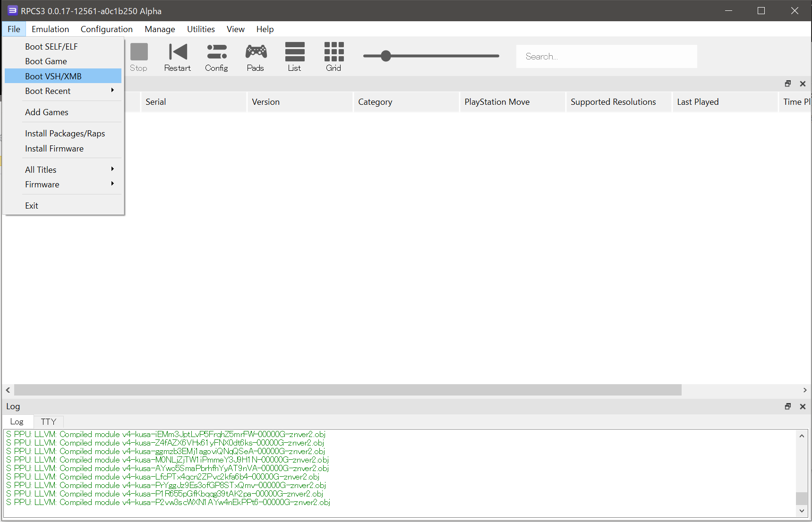Open the Pads controller settings
This screenshot has width=812, height=522.
256,57
